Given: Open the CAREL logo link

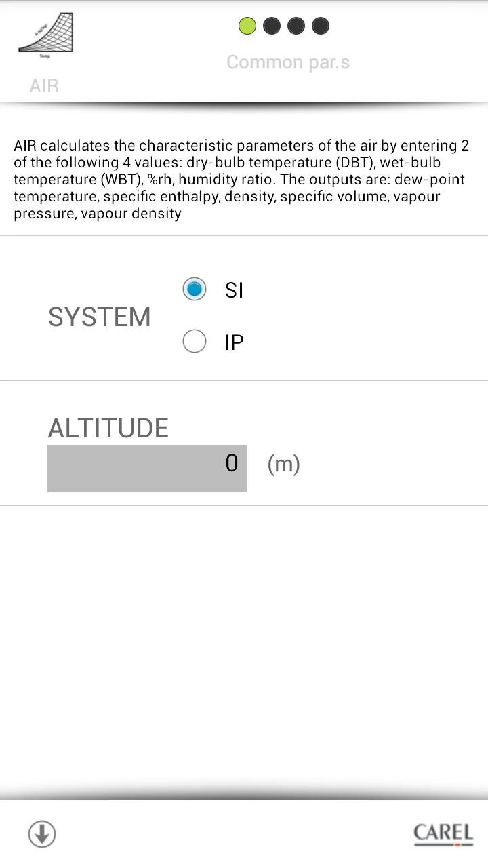Looking at the screenshot, I should 443,833.
